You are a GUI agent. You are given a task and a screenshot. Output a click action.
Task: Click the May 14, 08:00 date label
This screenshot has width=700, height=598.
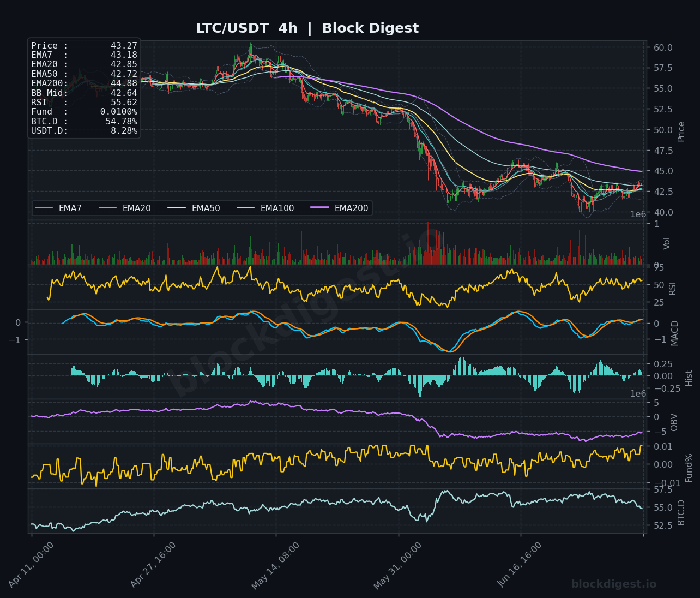click(275, 566)
